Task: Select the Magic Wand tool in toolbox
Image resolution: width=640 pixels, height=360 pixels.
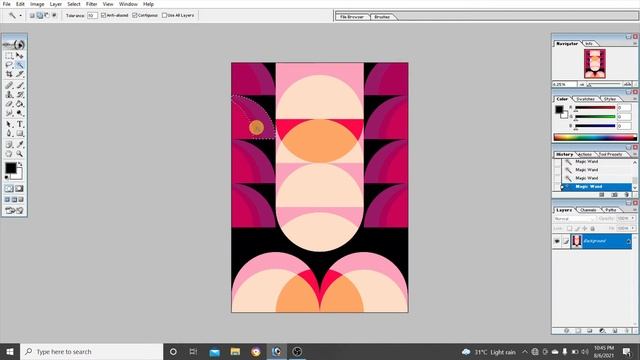Action: pyautogui.click(x=20, y=65)
